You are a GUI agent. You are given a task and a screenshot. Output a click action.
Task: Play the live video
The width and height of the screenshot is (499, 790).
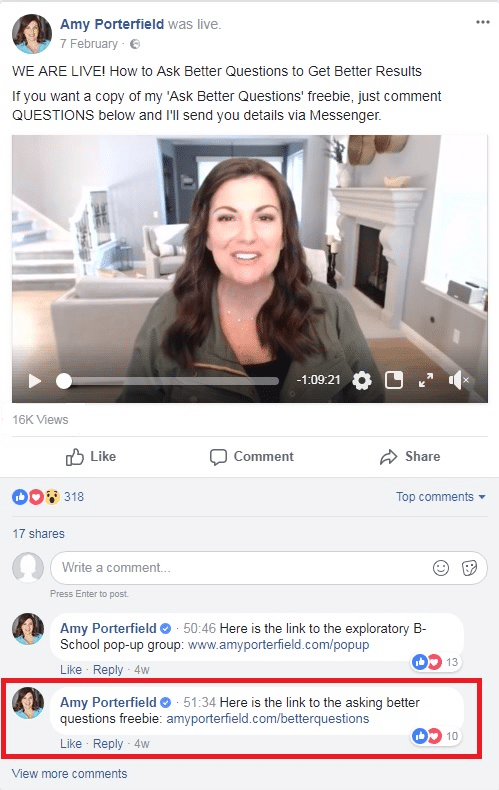[34, 380]
